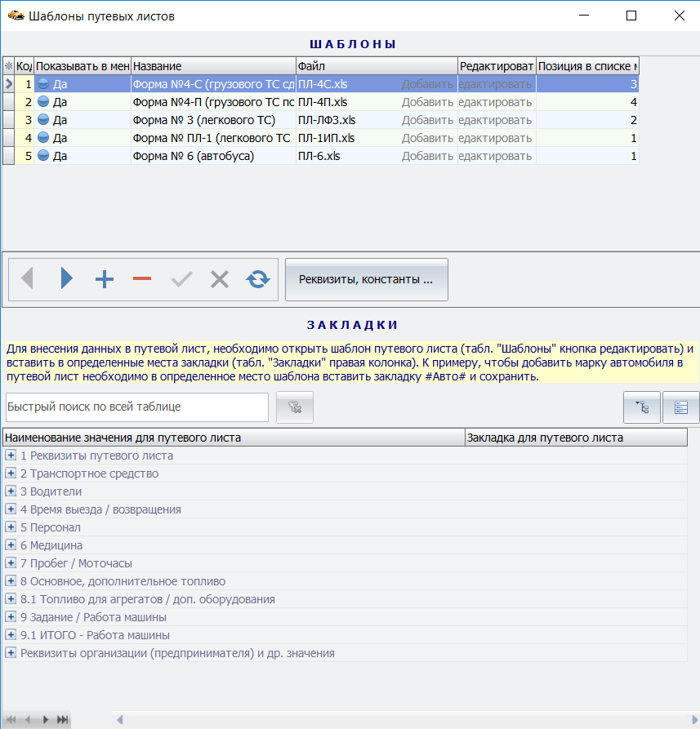This screenshot has height=729, width=700.
Task: Sort by 'Показывать в меню' column header
Action: tap(82, 66)
